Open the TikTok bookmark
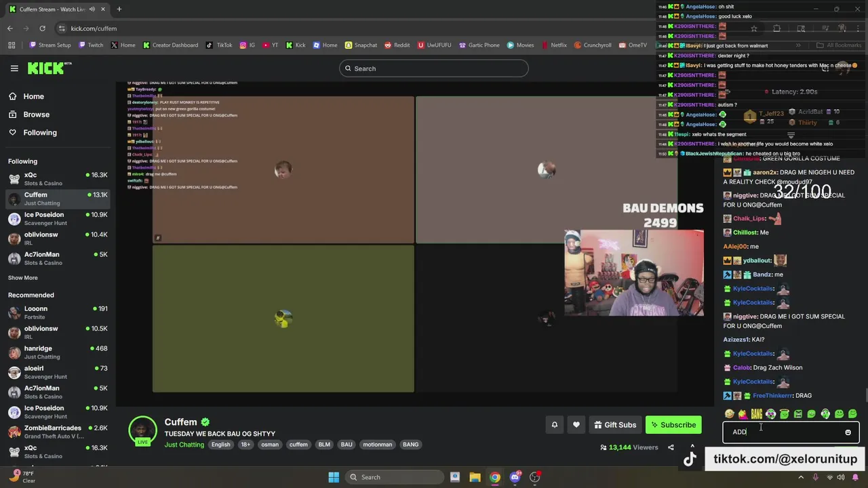Image resolution: width=868 pixels, height=488 pixels. [219, 45]
